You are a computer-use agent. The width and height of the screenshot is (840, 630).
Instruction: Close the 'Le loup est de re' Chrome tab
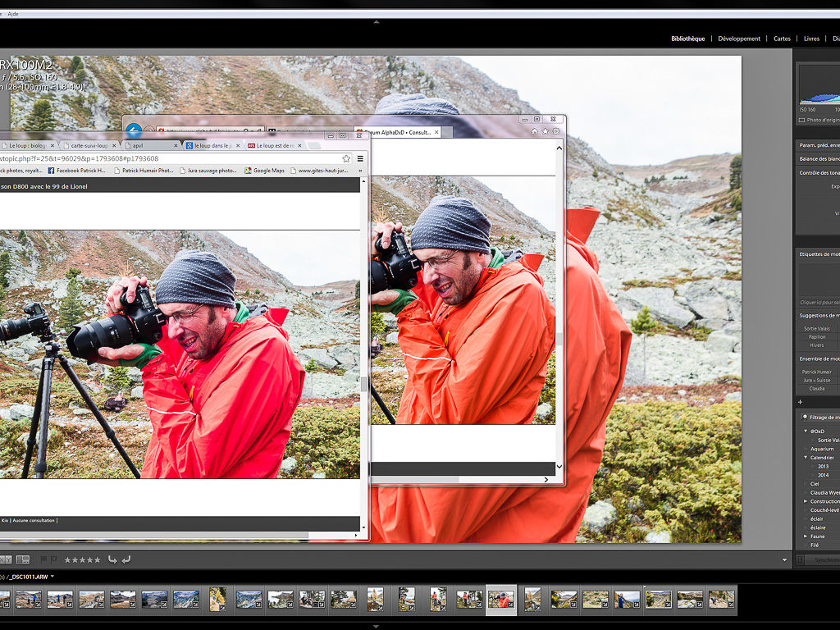tap(299, 146)
